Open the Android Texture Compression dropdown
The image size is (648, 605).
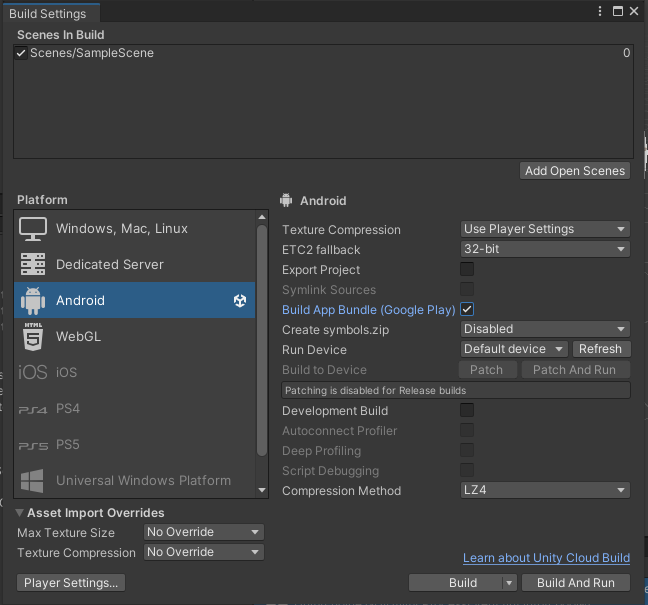click(x=545, y=229)
